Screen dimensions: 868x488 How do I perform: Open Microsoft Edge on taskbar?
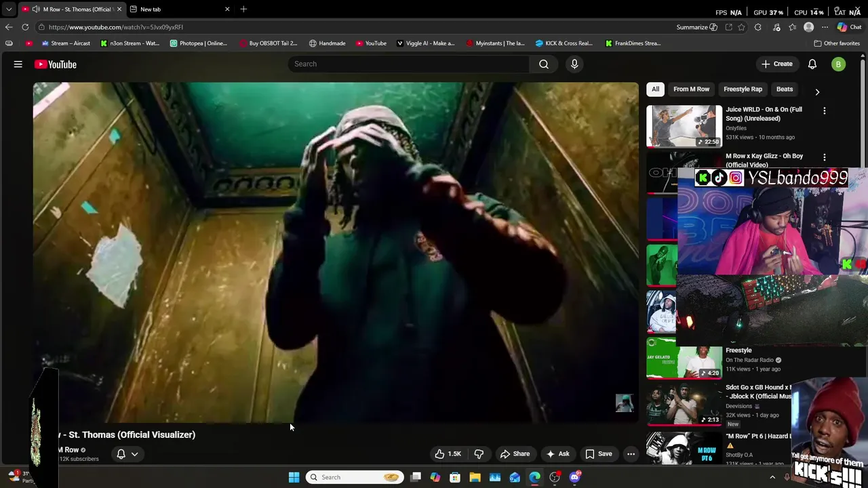pos(534,477)
